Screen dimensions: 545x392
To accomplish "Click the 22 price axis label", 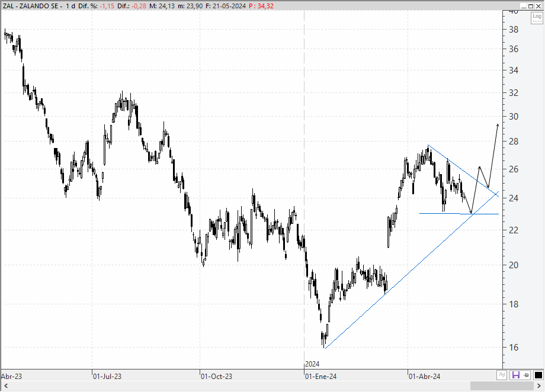I will (514, 230).
